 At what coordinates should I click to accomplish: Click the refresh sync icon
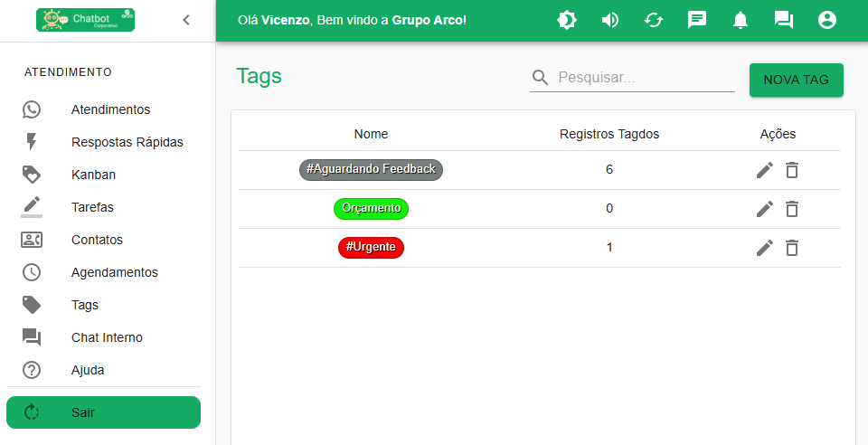654,20
